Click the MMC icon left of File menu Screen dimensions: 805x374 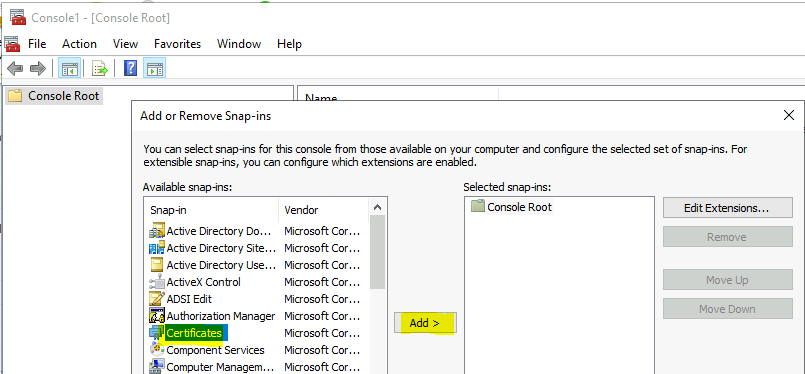coord(12,44)
